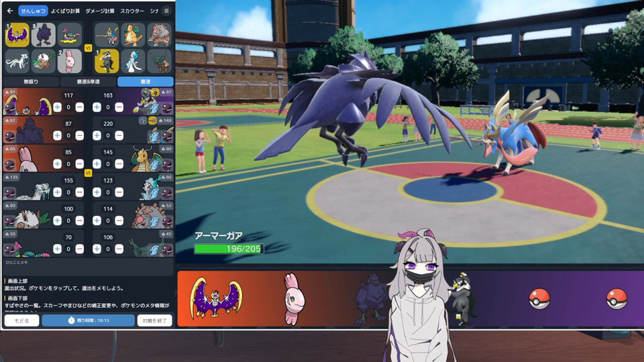Increase rank for Lunala speed 117 row
The width and height of the screenshot is (644, 362).
pyautogui.click(x=57, y=107)
